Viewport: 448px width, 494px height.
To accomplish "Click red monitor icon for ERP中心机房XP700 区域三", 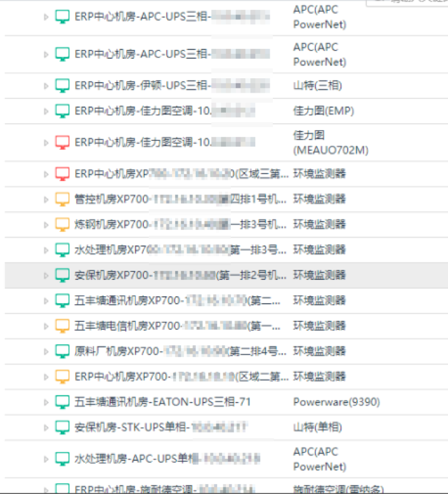I will (63, 174).
